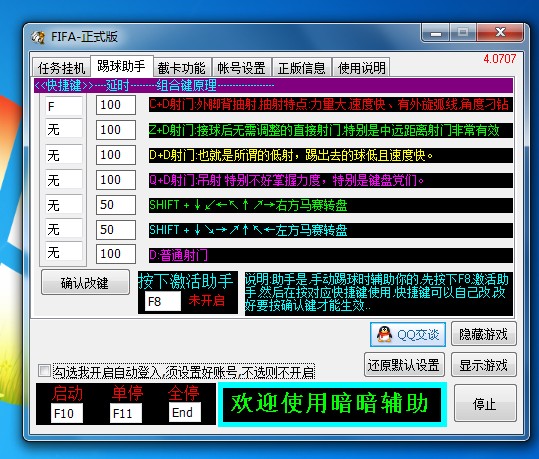Edit hotkey field for Z+D射门 row

(64, 130)
